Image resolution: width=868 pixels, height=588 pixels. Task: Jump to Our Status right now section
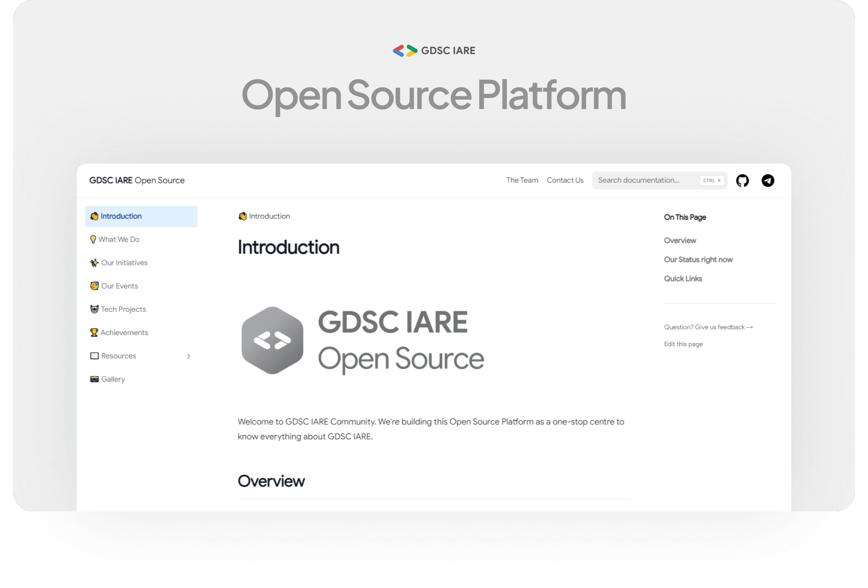click(x=698, y=260)
